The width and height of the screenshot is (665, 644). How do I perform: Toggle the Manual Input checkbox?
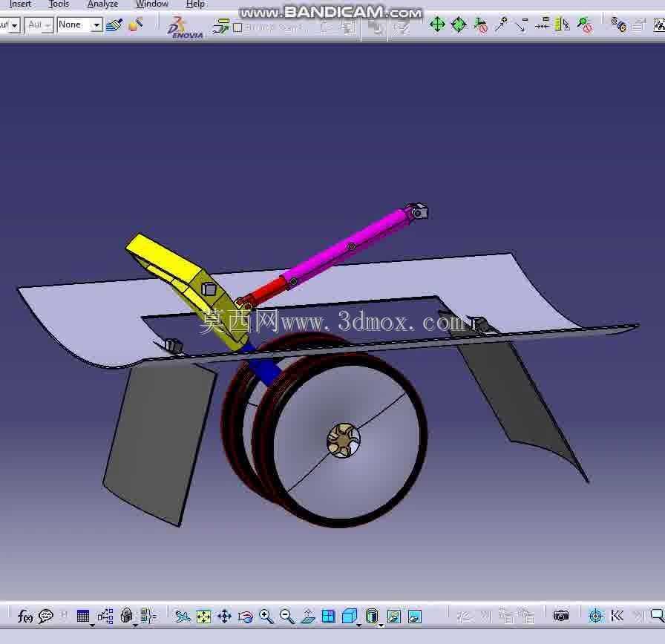(238, 27)
